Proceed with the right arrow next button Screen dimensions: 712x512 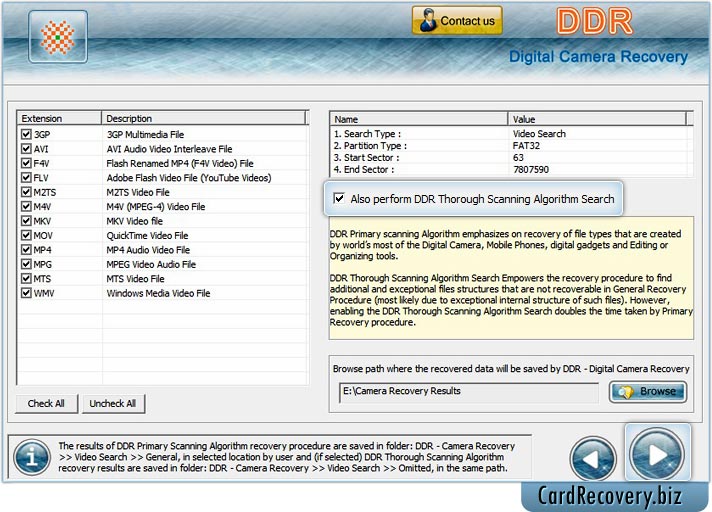point(657,454)
